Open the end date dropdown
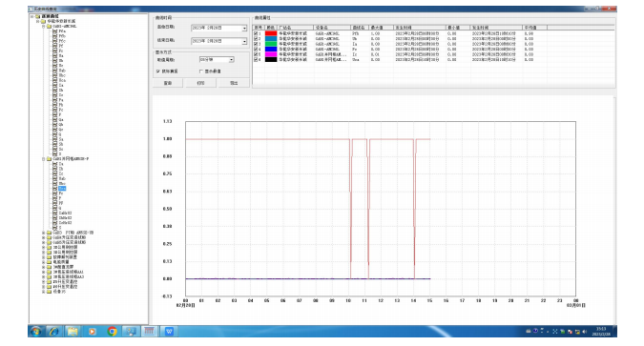The height and width of the screenshot is (346, 644). pyautogui.click(x=244, y=41)
